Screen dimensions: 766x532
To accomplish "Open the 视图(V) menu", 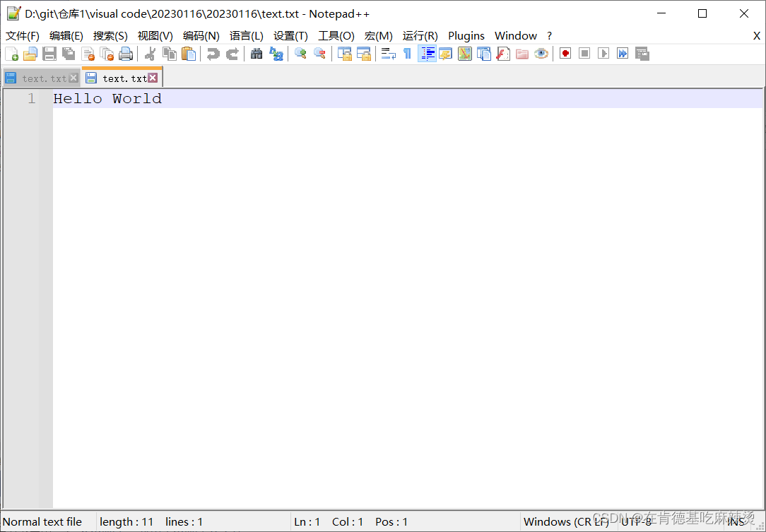I will pos(155,35).
